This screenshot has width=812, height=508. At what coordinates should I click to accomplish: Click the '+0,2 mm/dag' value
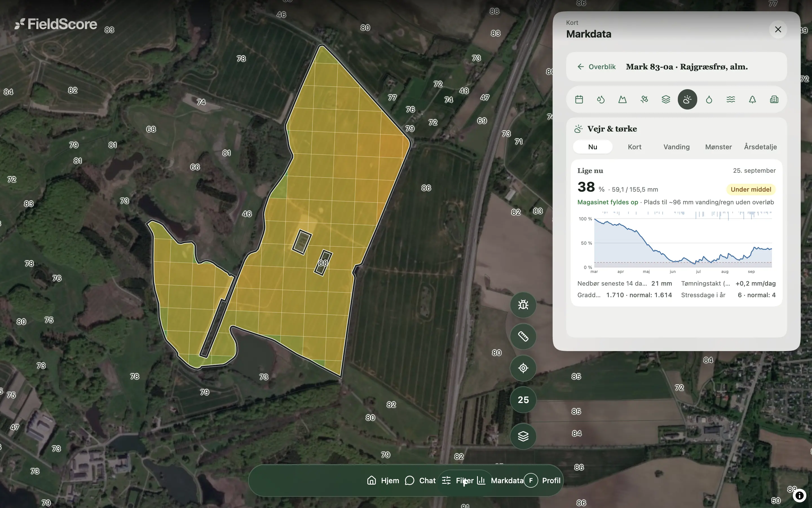[x=755, y=284]
